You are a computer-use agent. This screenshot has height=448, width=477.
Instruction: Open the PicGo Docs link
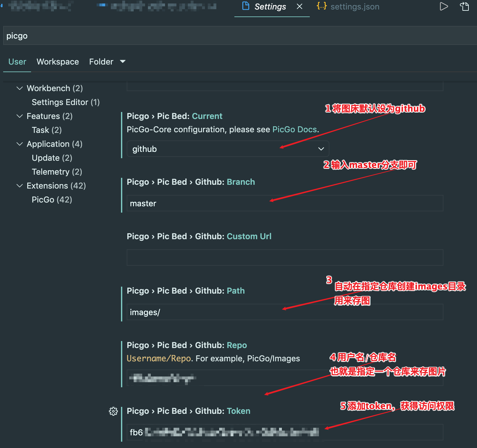[295, 129]
